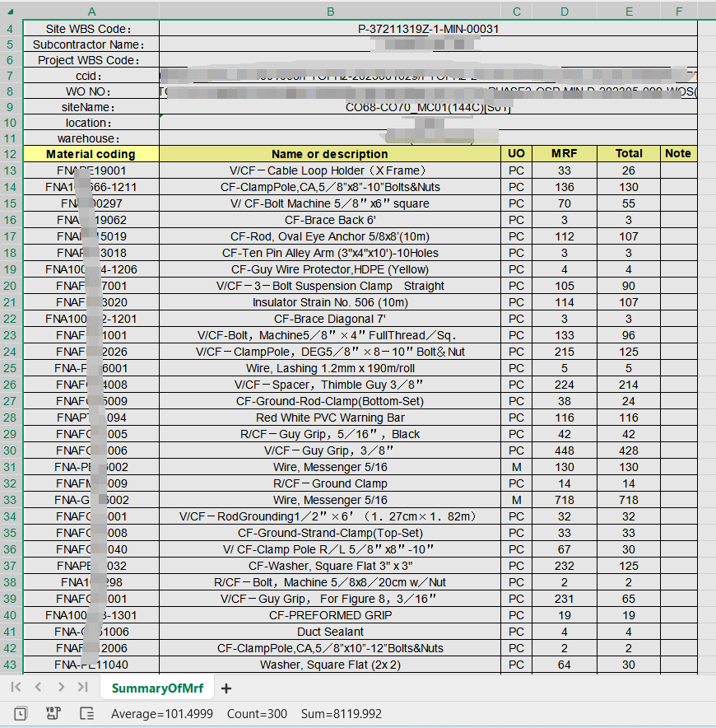Screen dimensions: 716x728
Task: Click MRF value 231 in row 39
Action: point(565,599)
